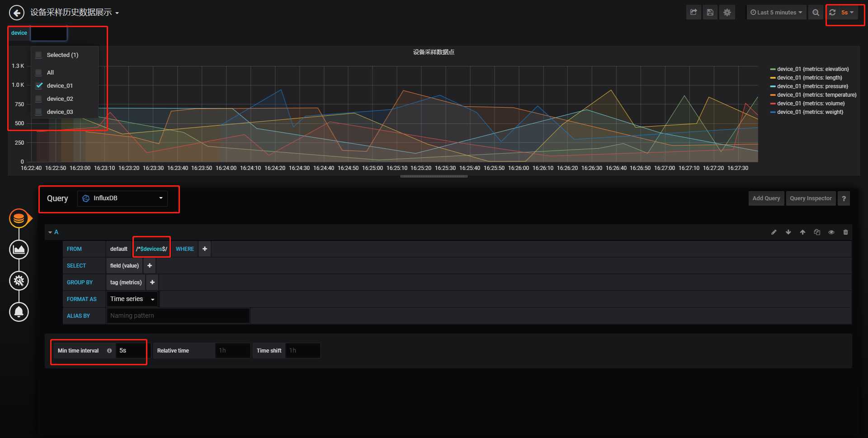This screenshot has width=868, height=438.
Task: Open the Visualization tab chart icon
Action: tap(19, 250)
